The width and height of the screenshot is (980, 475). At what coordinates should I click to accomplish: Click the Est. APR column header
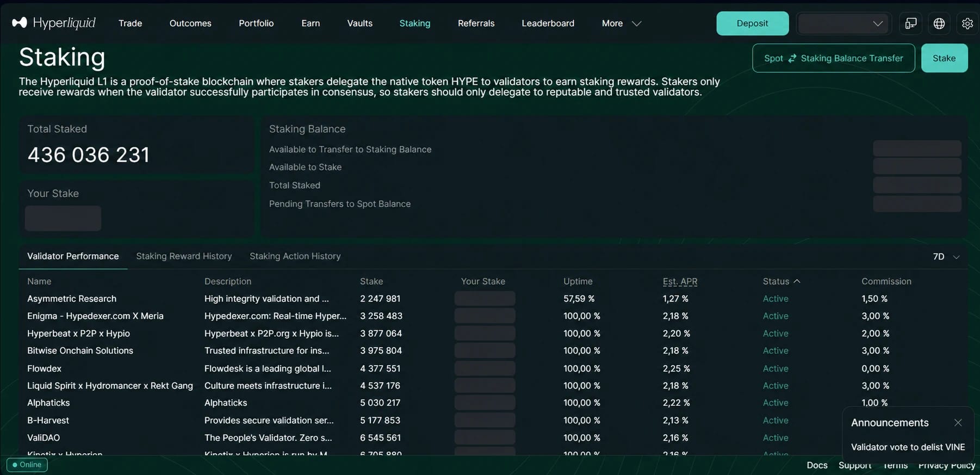click(x=680, y=281)
